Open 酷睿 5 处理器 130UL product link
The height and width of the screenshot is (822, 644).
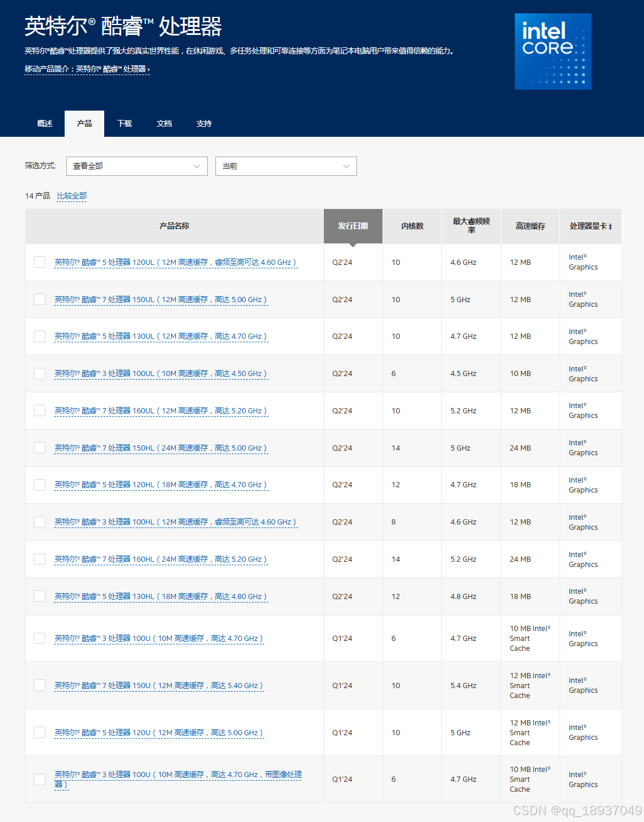[161, 336]
